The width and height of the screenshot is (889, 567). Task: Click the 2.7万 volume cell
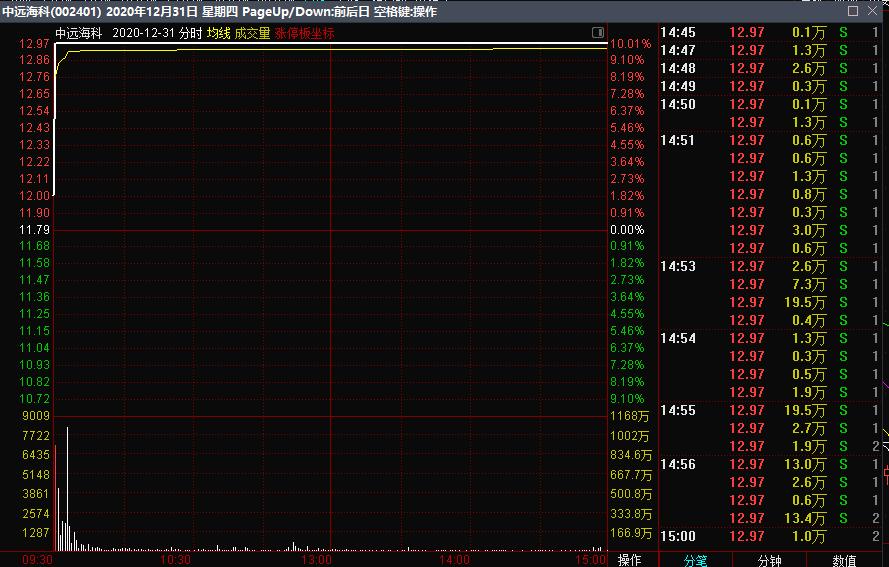[x=809, y=428]
